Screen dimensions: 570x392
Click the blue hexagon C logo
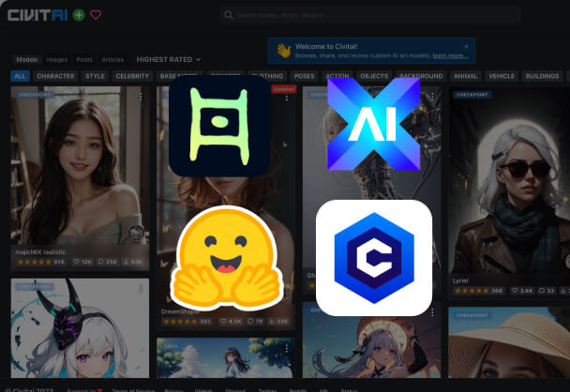click(x=373, y=258)
